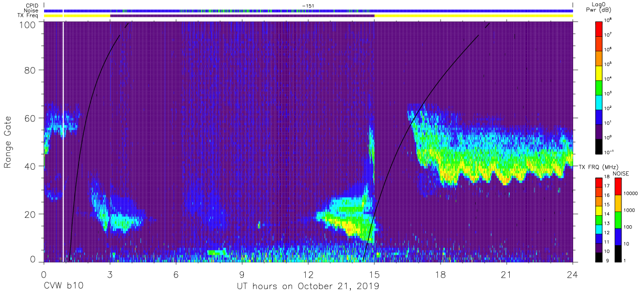Click the 20 tick on the Range Gate axis
644x297 pixels.
30,214
